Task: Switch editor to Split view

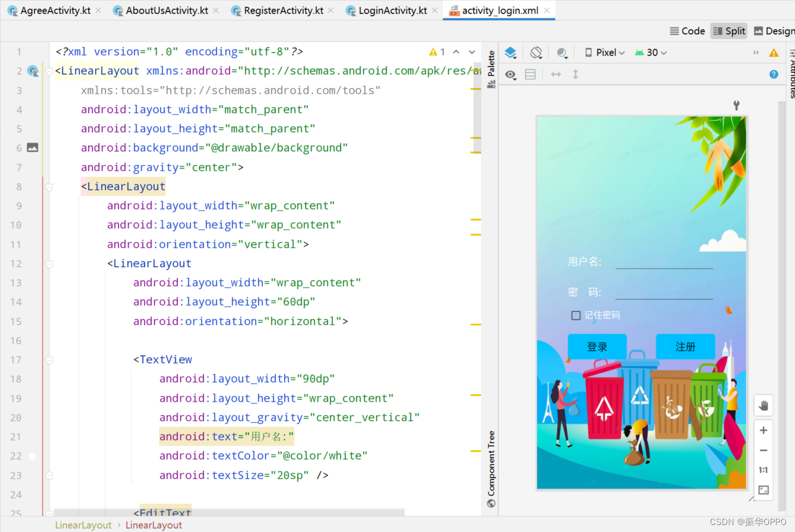Action: click(x=729, y=31)
